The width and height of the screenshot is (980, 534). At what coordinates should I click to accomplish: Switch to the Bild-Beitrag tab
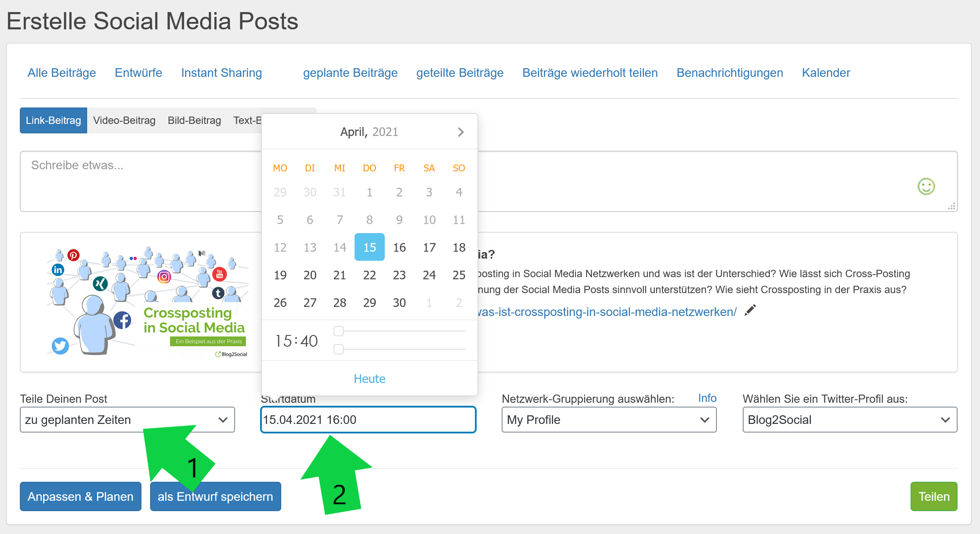click(194, 120)
